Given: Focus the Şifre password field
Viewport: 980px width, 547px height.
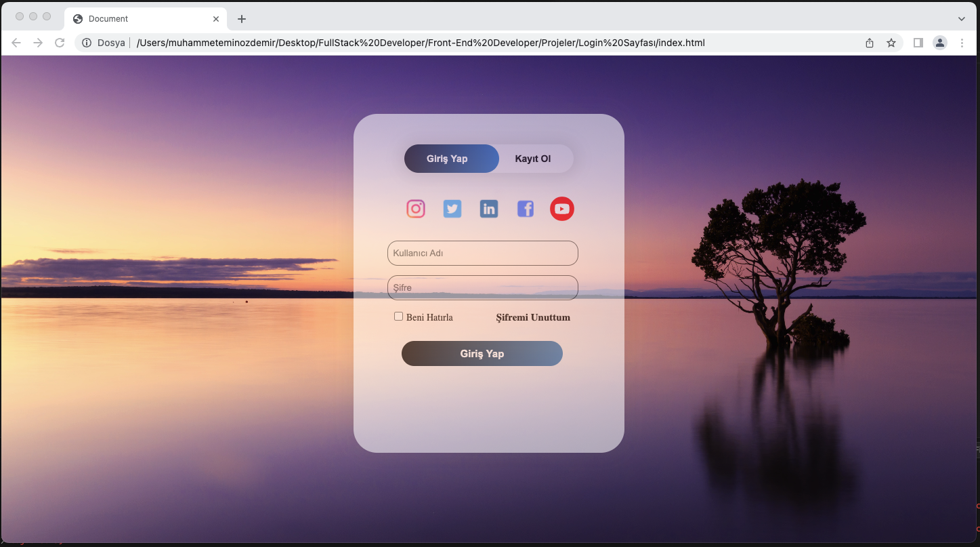Looking at the screenshot, I should tap(482, 287).
